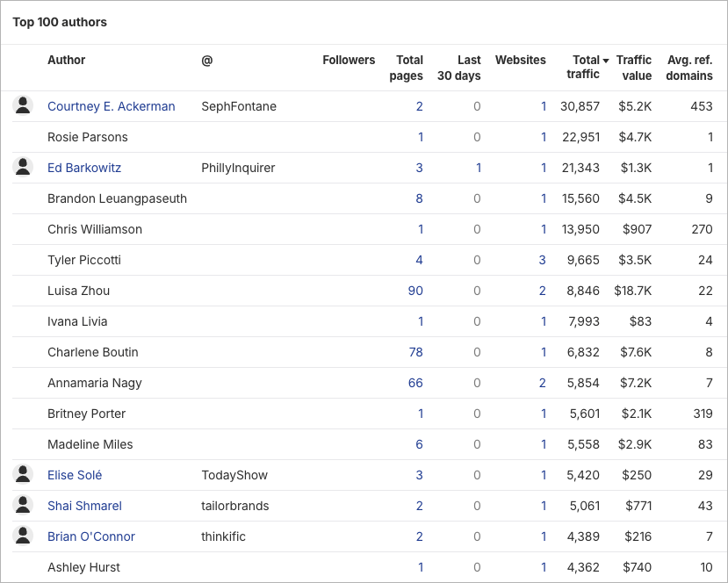The image size is (728, 583).
Task: Click the Top 100 authors heading
Action: (x=59, y=21)
